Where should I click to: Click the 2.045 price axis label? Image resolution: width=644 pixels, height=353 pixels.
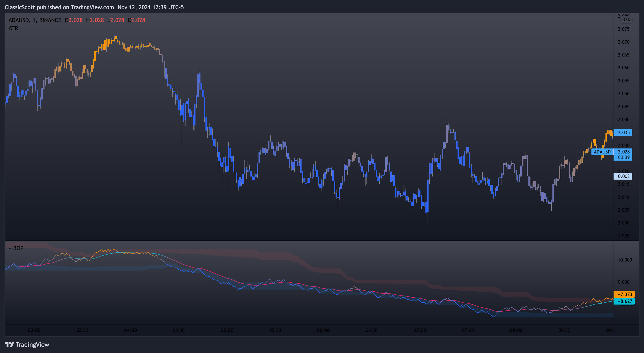click(x=624, y=107)
